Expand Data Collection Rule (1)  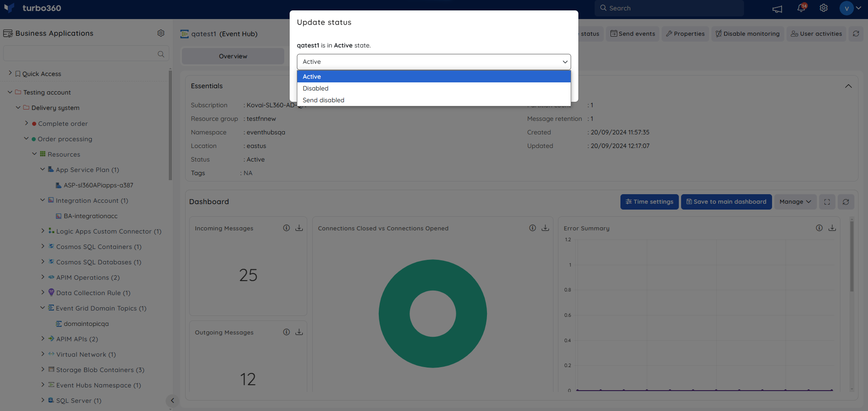(43, 292)
